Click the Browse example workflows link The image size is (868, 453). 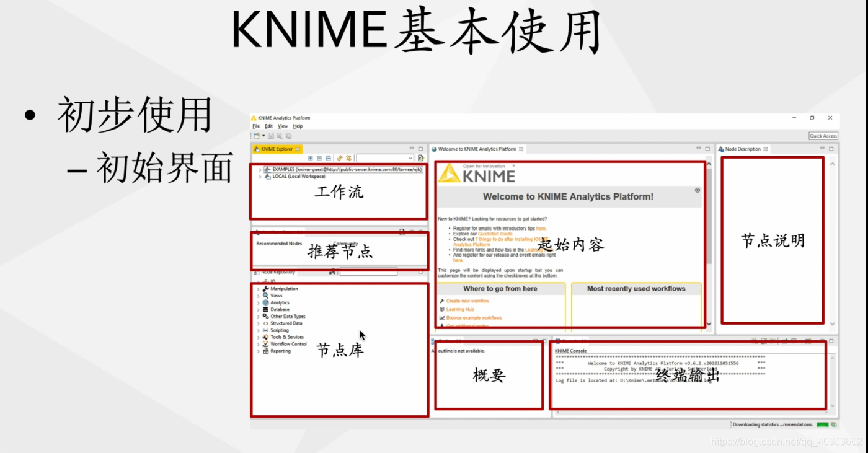point(474,318)
